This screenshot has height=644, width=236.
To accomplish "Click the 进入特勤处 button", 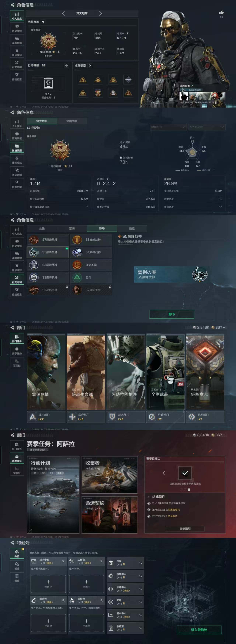I will click(199, 629).
